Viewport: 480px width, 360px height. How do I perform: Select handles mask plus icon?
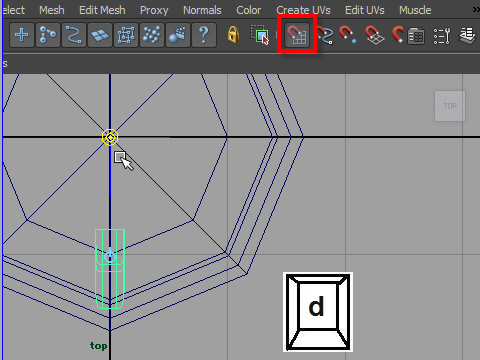pos(22,35)
